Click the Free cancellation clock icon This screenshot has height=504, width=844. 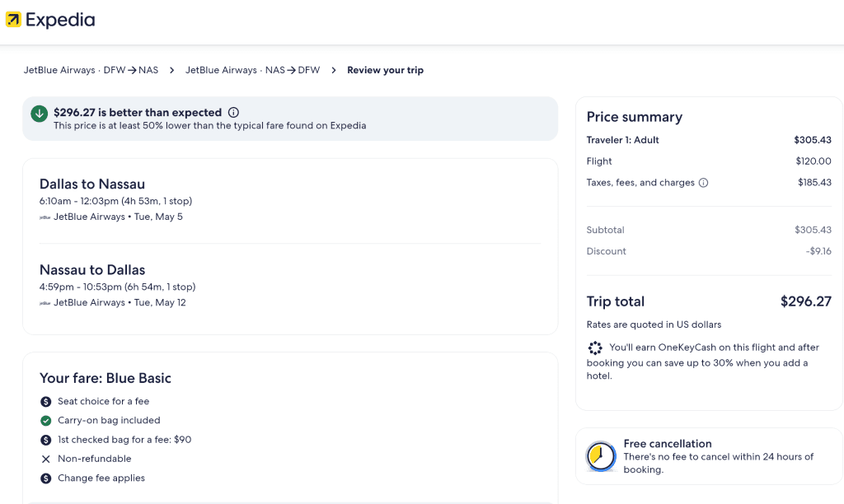tap(601, 456)
